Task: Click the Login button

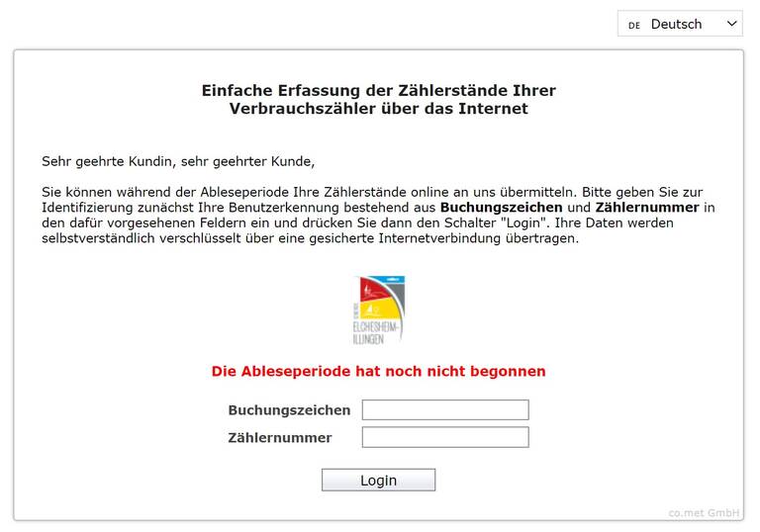Action: pos(378,480)
